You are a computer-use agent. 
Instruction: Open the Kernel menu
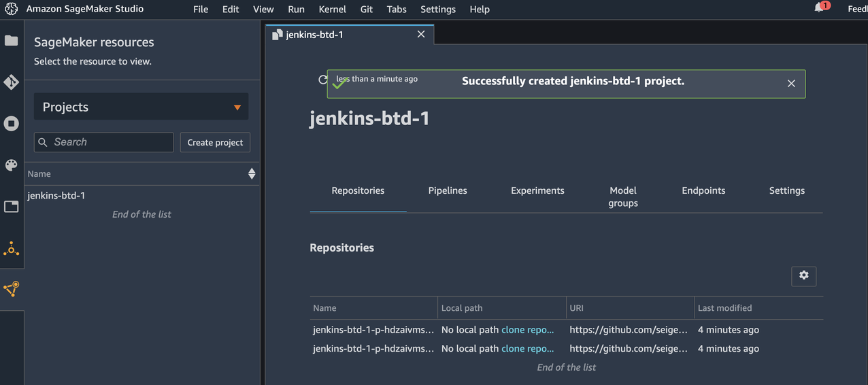[332, 10]
